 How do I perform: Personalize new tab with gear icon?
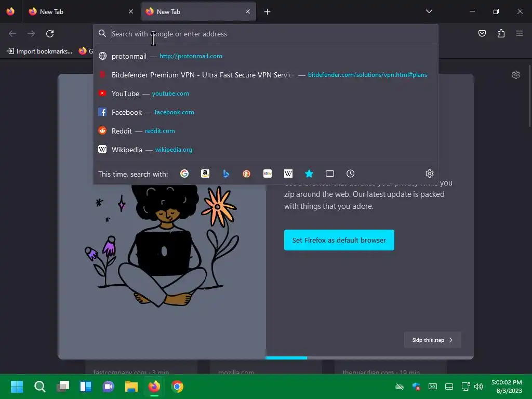[x=516, y=75]
